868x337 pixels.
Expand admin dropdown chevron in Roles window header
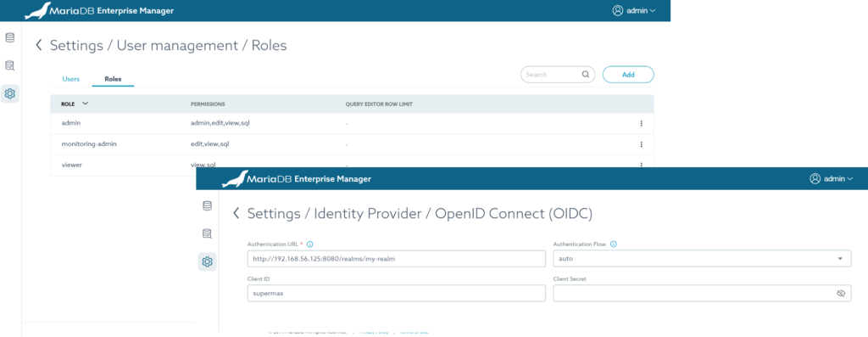pyautogui.click(x=653, y=10)
